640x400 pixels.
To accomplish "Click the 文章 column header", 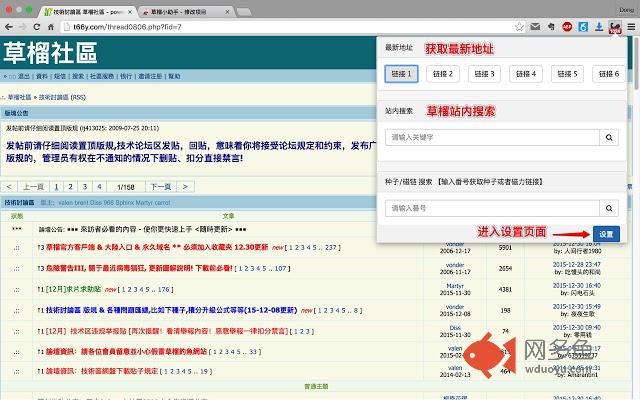I will click(x=228, y=216).
